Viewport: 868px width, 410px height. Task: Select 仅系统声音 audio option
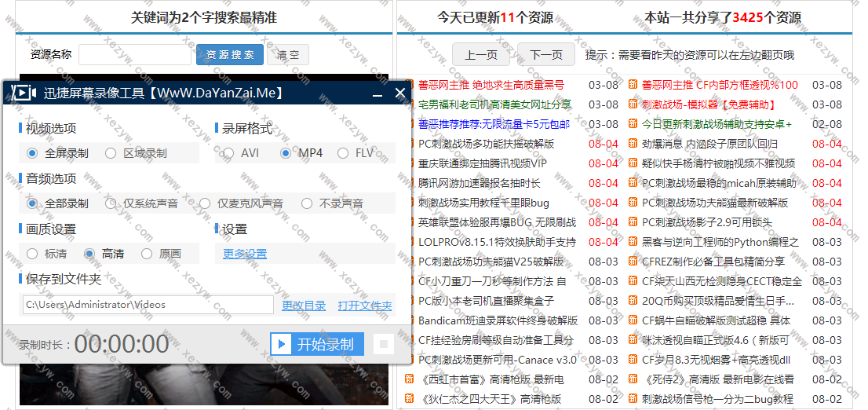pyautogui.click(x=111, y=203)
